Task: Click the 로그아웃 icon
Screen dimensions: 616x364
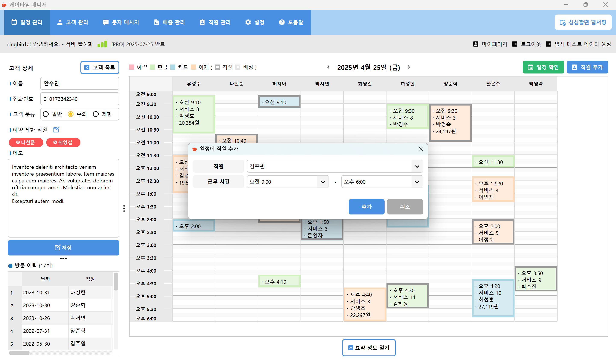Action: (514, 44)
